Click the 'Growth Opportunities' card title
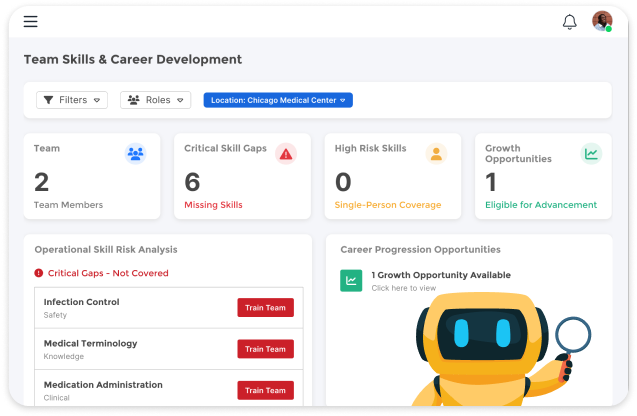637x416 pixels. 518,154
